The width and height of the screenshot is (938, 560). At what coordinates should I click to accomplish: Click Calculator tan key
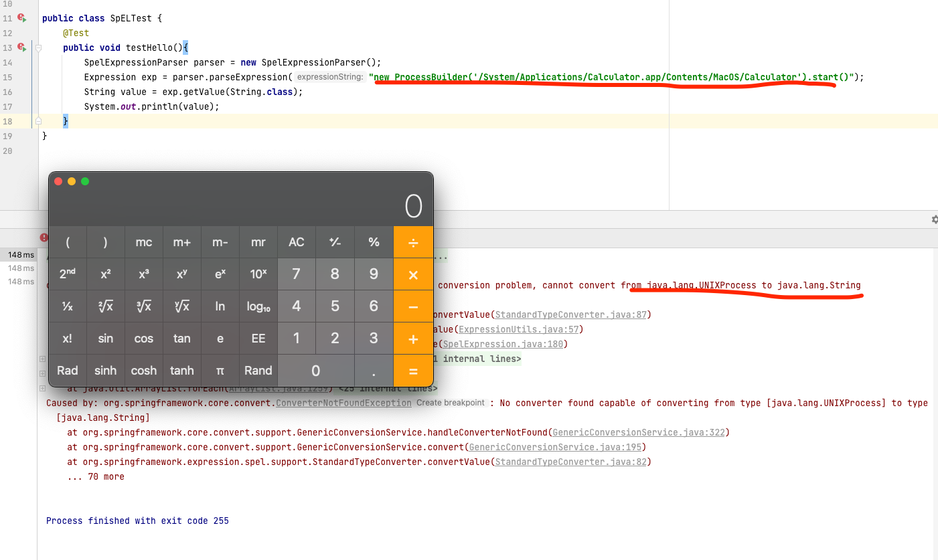coord(182,339)
